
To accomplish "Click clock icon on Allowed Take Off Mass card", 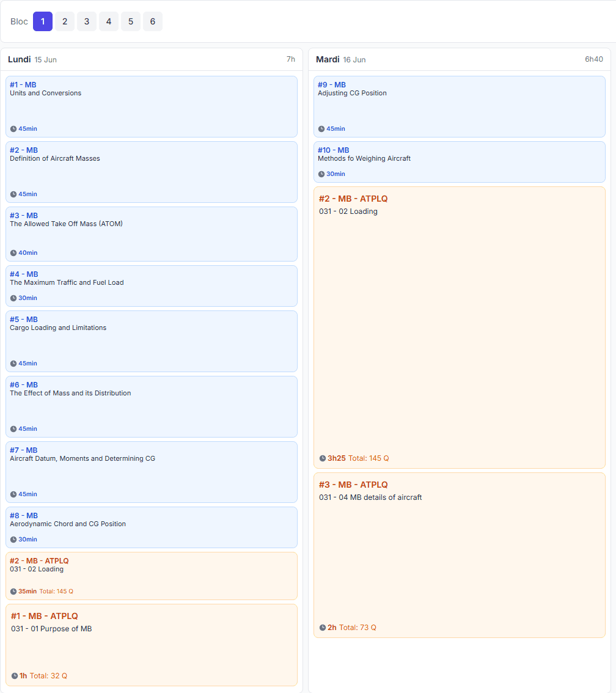I will (x=13, y=253).
